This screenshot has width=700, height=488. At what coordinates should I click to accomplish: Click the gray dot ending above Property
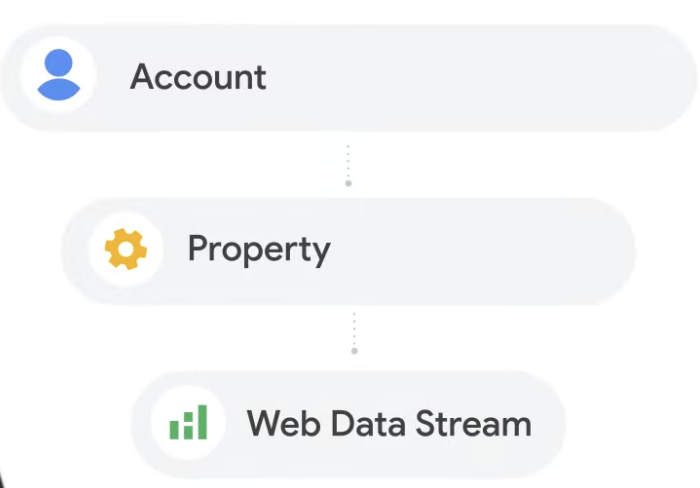pos(348,183)
